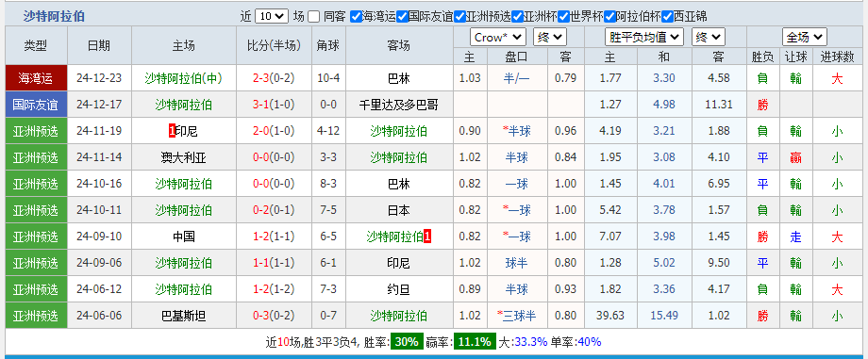Uncheck the 亚洲杯 competition filter

coord(518,17)
